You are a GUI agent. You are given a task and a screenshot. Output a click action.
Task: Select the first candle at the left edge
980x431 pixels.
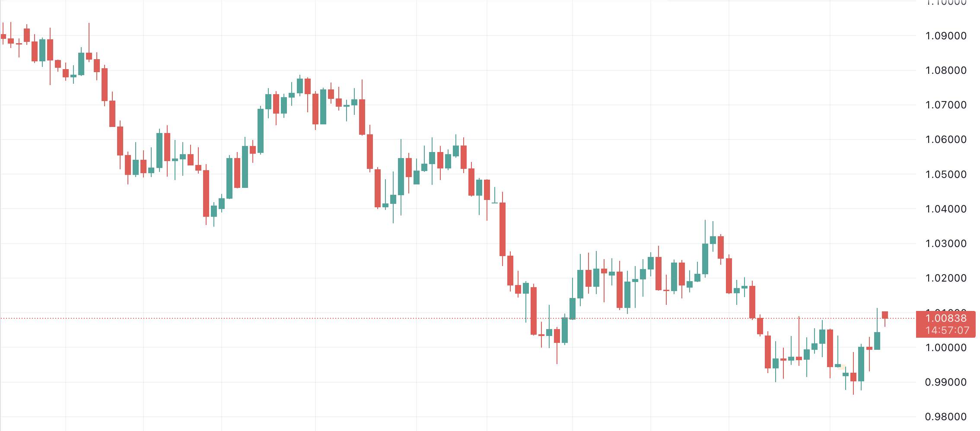click(x=3, y=37)
